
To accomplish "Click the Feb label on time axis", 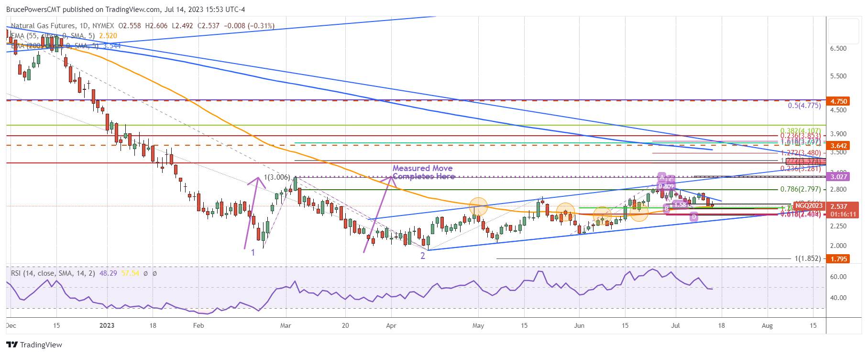I will pyautogui.click(x=198, y=326).
